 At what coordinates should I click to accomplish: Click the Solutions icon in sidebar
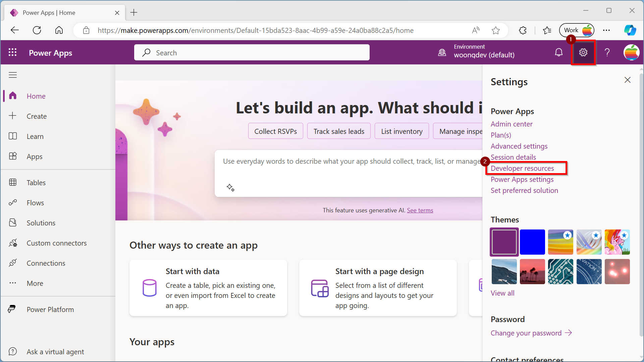(13, 222)
